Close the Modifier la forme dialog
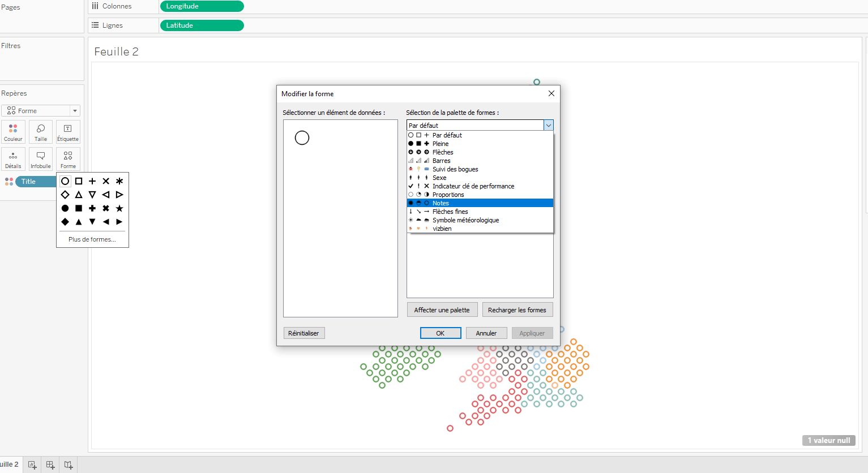This screenshot has height=473, width=868. [x=551, y=93]
